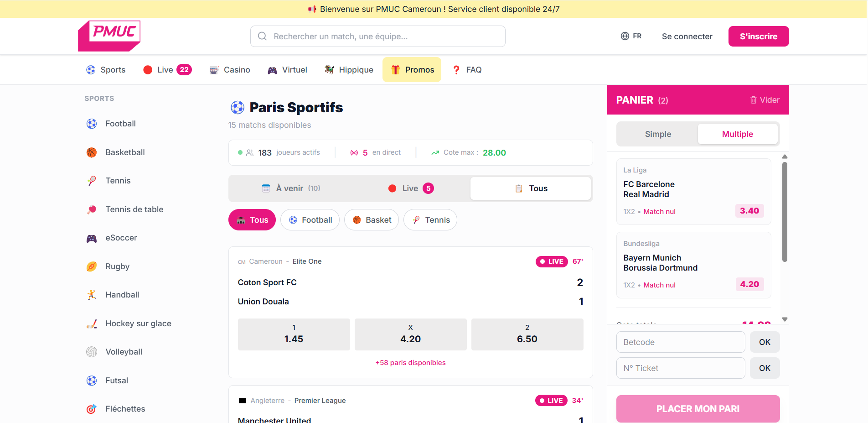Click the calendar icon on À venir
This screenshot has height=423, width=868.
[x=266, y=188]
